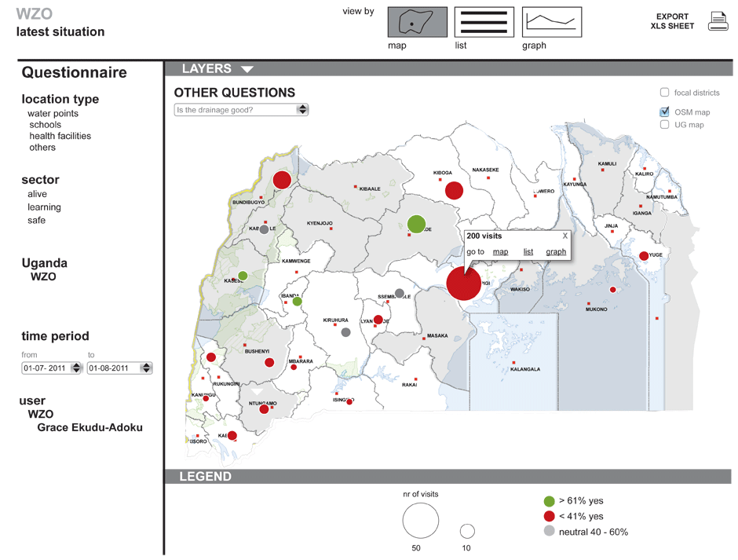Click the to date field 01-08-2011
The width and height of the screenshot is (738, 560).
(119, 368)
